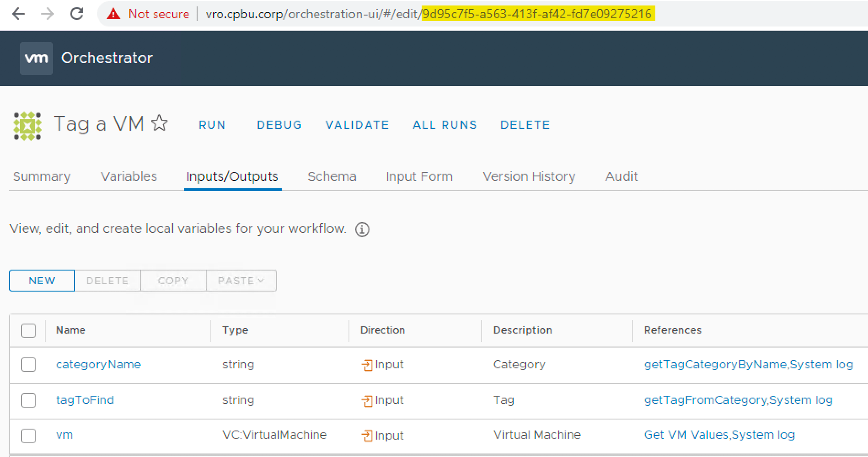
Task: Click the Not secure warning triangle
Action: (x=113, y=14)
